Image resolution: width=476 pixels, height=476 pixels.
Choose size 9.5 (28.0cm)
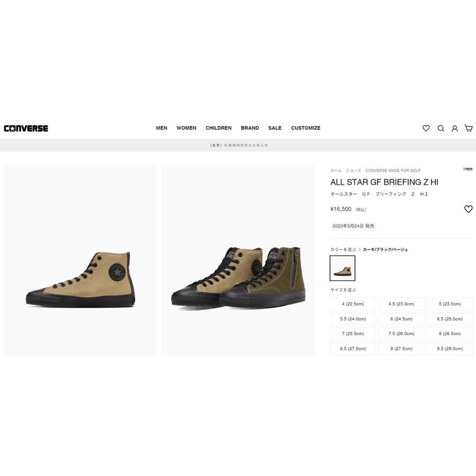450,349
